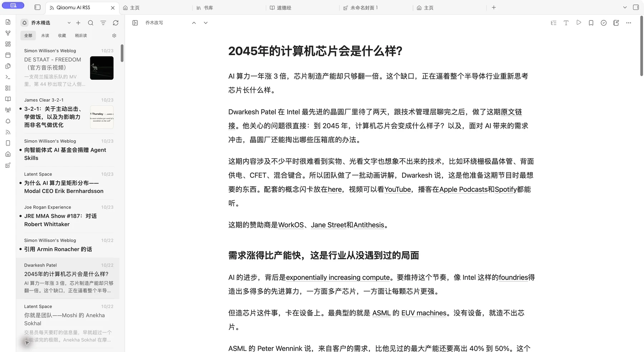Click the DE STAAT article thumbnail
644x352 pixels.
(x=102, y=68)
